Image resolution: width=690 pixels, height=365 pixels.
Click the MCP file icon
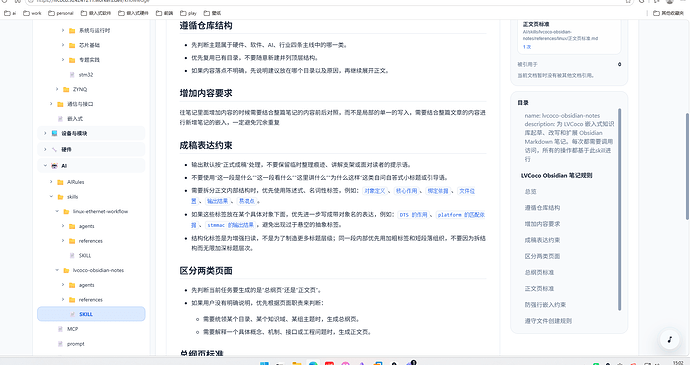coord(61,329)
